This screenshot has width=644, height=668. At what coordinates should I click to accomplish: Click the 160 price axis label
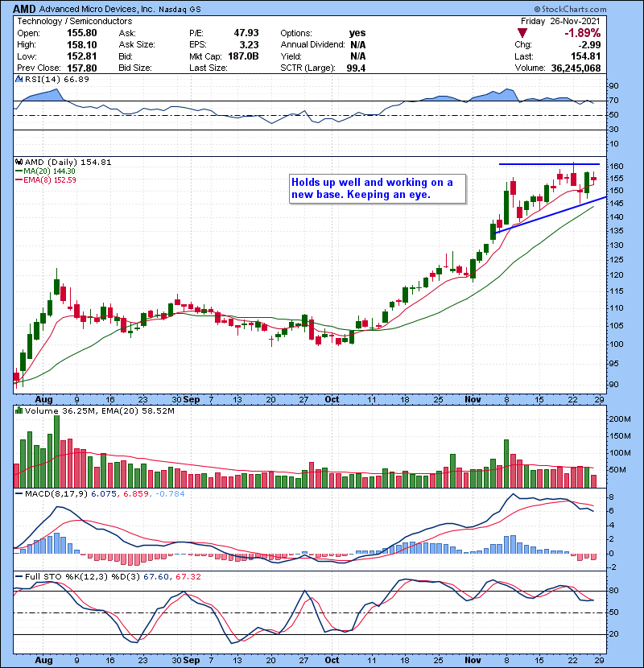click(617, 166)
